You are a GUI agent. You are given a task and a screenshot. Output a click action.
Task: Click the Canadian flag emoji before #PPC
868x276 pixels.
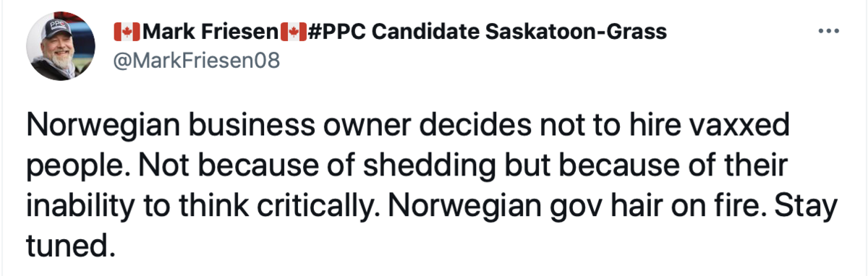click(x=294, y=32)
